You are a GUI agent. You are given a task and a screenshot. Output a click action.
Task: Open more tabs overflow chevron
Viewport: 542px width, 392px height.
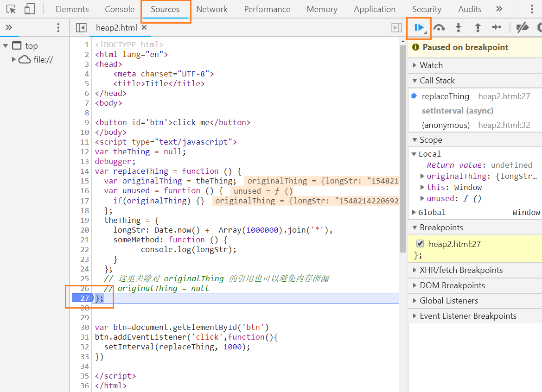[499, 9]
